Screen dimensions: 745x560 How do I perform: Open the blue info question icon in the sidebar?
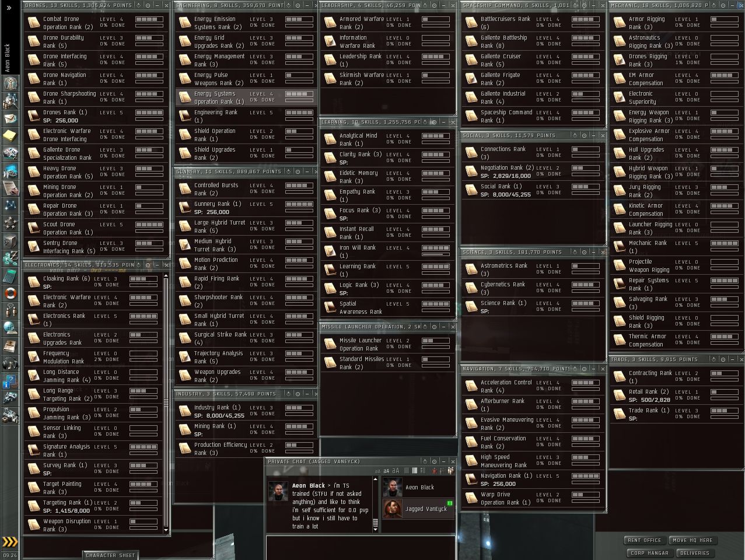click(11, 380)
